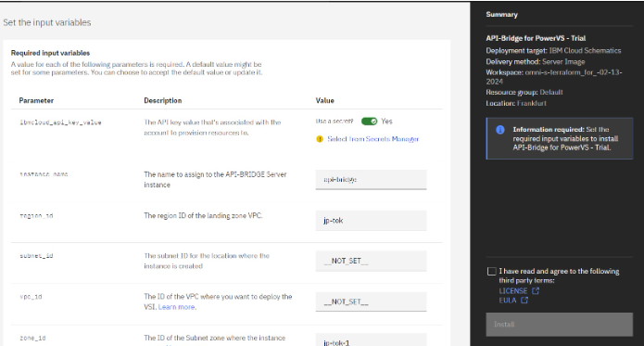The width and height of the screenshot is (644, 346).
Task: Check the third party terms agreement box
Action: point(491,271)
